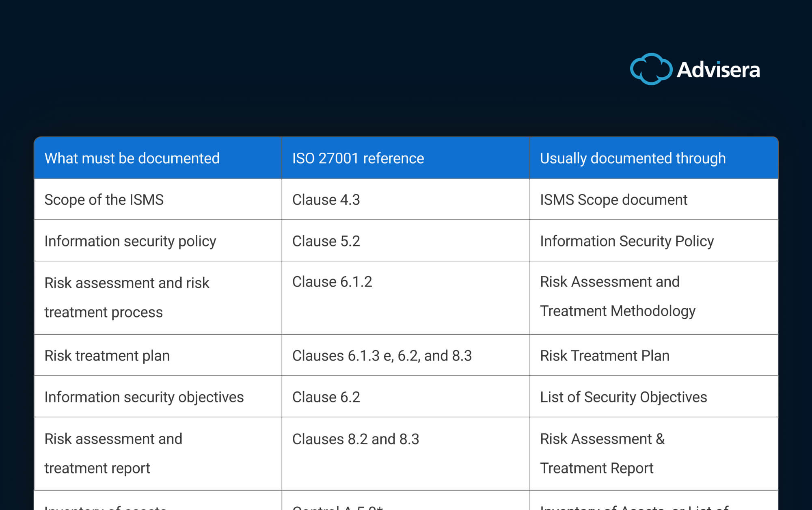Screen dimensions: 812x510
Task: Click the 'Scope of the ISMS' cell
Action: pos(158,199)
